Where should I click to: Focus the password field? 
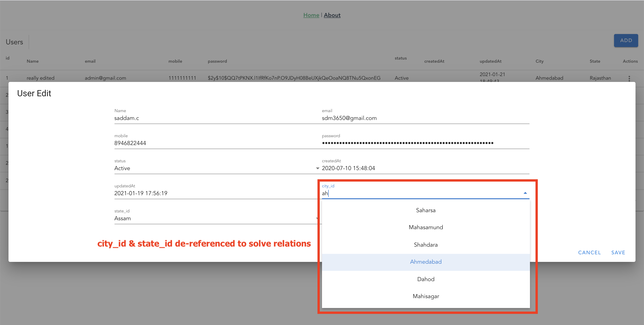425,143
